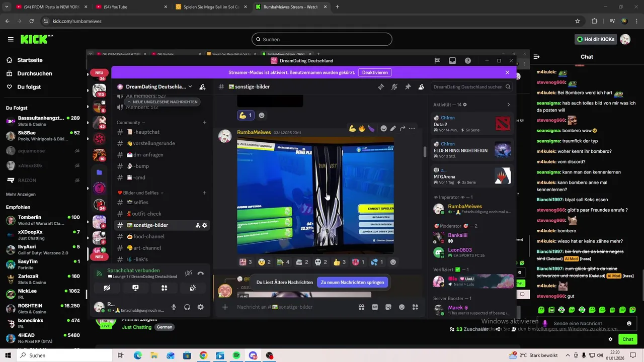Expand Aktivität panel chevron
This screenshot has height=362, width=644.
508,105
